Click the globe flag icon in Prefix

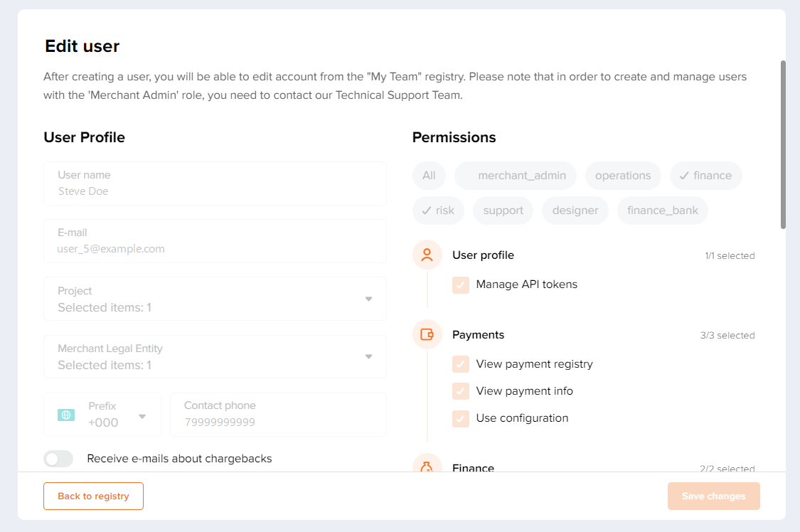click(x=66, y=415)
